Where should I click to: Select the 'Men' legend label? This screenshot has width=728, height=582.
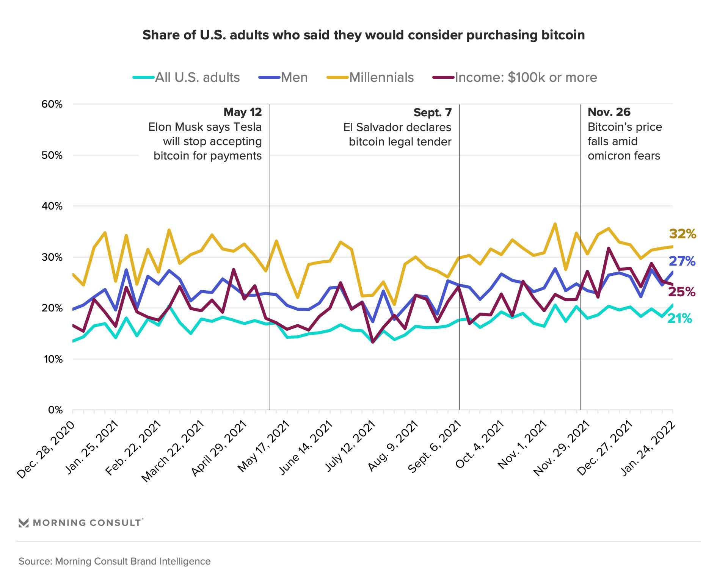294,77
